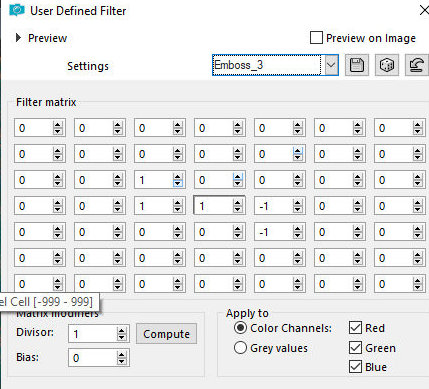Click the top-left cell of the filter matrix
This screenshot has height=389, width=429.
pos(33,128)
